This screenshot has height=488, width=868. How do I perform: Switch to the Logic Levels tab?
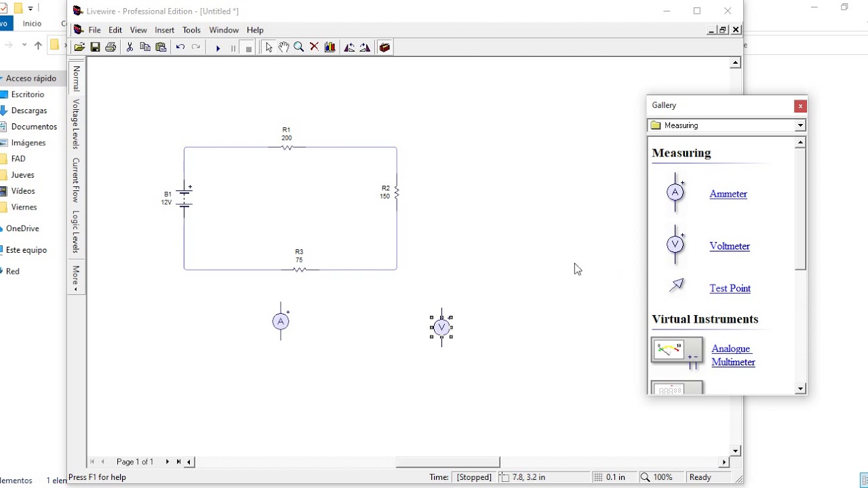point(76,232)
